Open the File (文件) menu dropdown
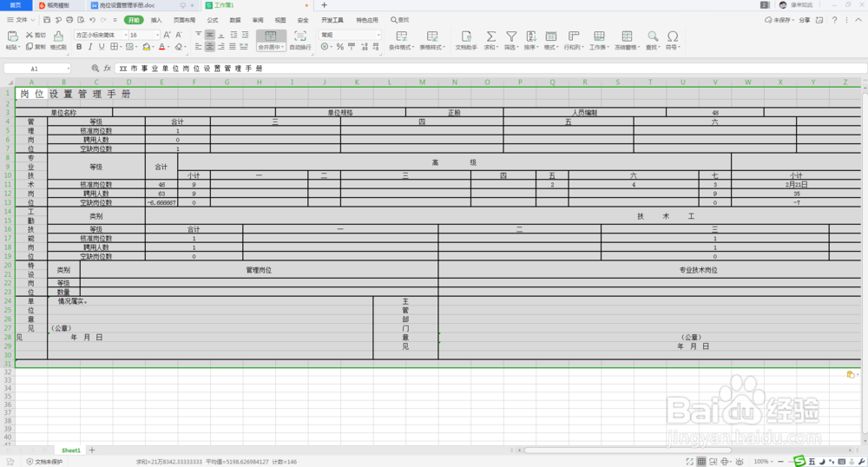This screenshot has width=868, height=467. (x=21, y=20)
